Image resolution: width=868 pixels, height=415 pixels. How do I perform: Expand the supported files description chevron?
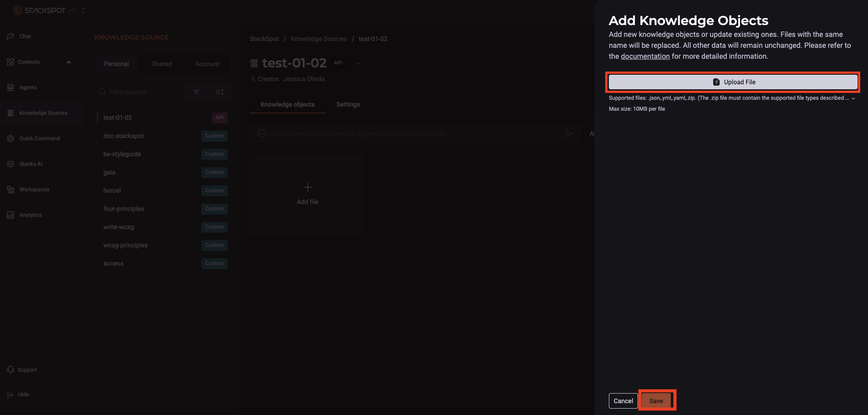click(853, 98)
